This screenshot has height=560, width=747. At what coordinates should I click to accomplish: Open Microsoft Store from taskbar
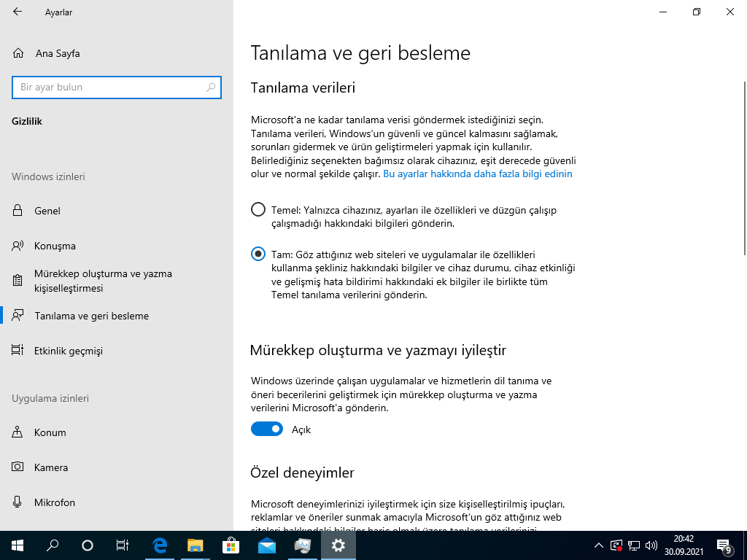click(230, 545)
